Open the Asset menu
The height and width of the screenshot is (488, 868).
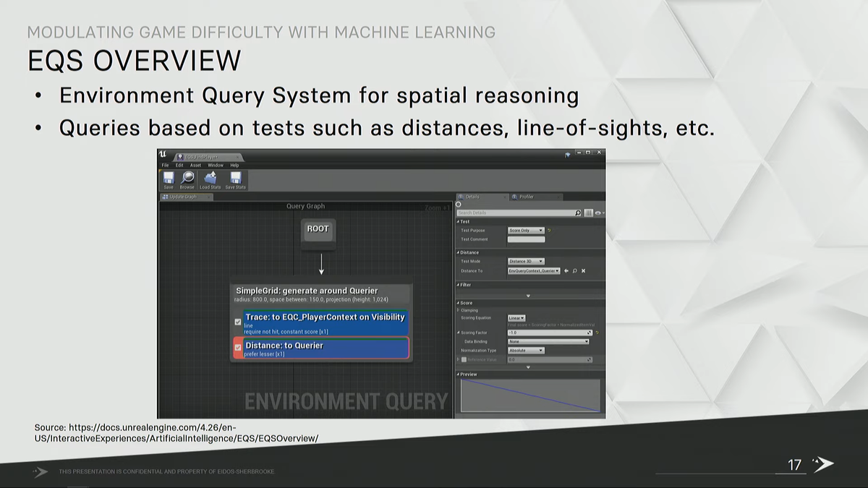(x=195, y=165)
